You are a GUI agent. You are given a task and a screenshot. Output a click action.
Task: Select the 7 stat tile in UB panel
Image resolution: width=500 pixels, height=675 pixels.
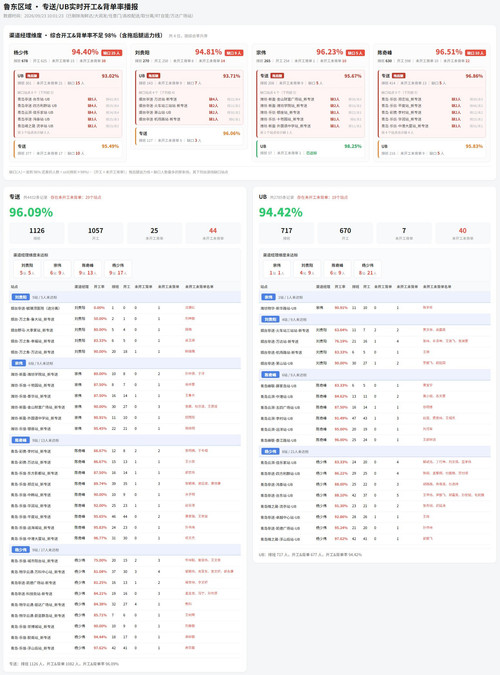coord(404,233)
